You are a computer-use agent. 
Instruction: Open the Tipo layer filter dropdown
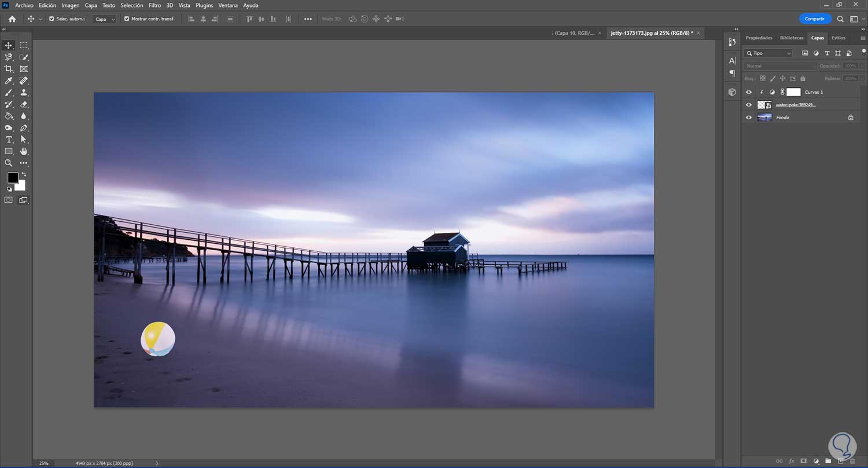point(768,53)
